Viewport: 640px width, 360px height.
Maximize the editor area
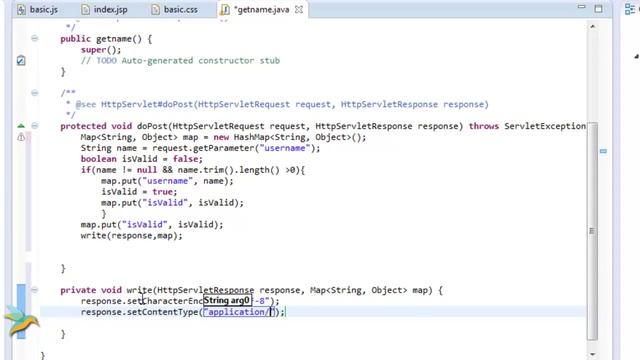click(x=598, y=9)
